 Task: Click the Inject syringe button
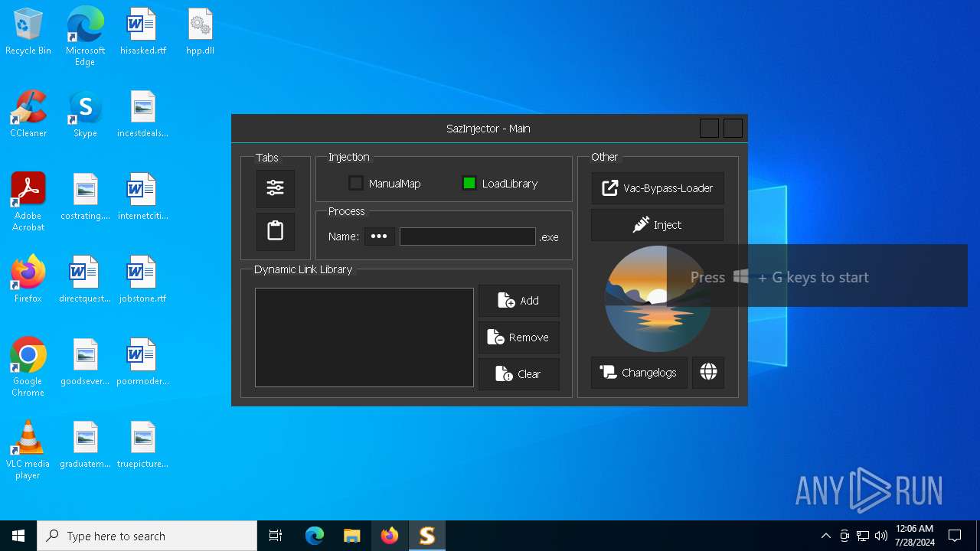pyautogui.click(x=658, y=225)
